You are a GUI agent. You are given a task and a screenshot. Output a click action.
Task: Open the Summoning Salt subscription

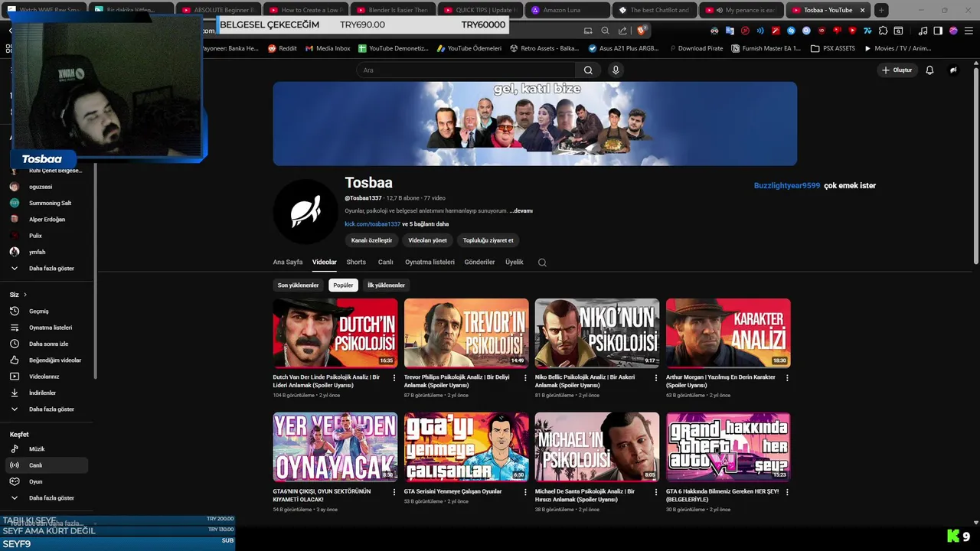pyautogui.click(x=47, y=203)
